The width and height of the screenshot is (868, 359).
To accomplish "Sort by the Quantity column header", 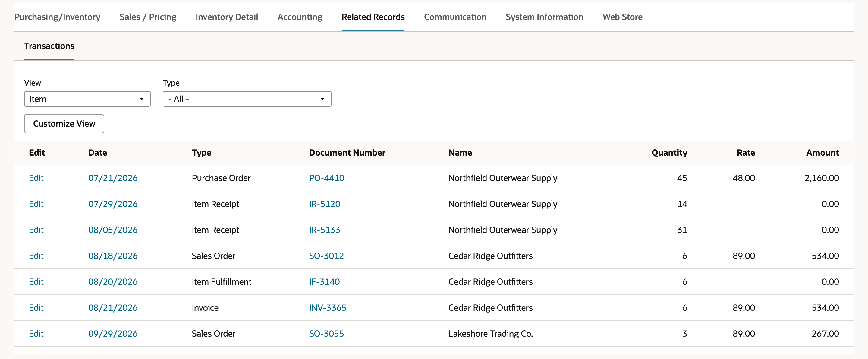I will 669,153.
